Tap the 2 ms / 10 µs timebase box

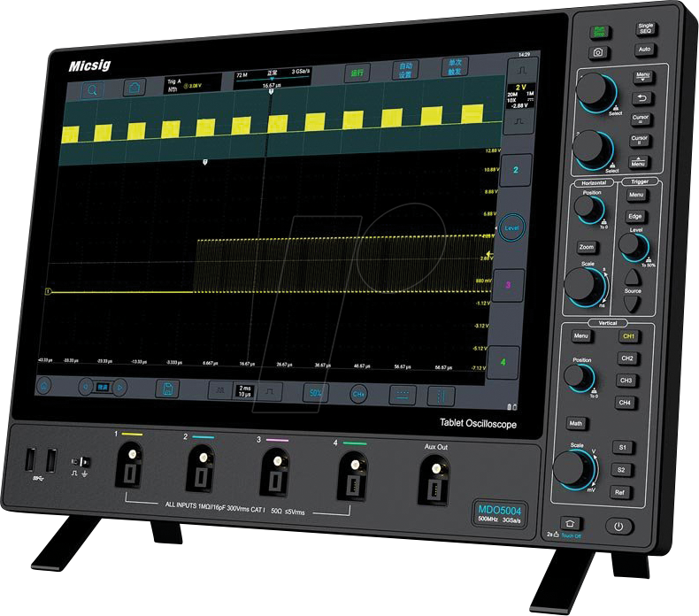pos(245,391)
